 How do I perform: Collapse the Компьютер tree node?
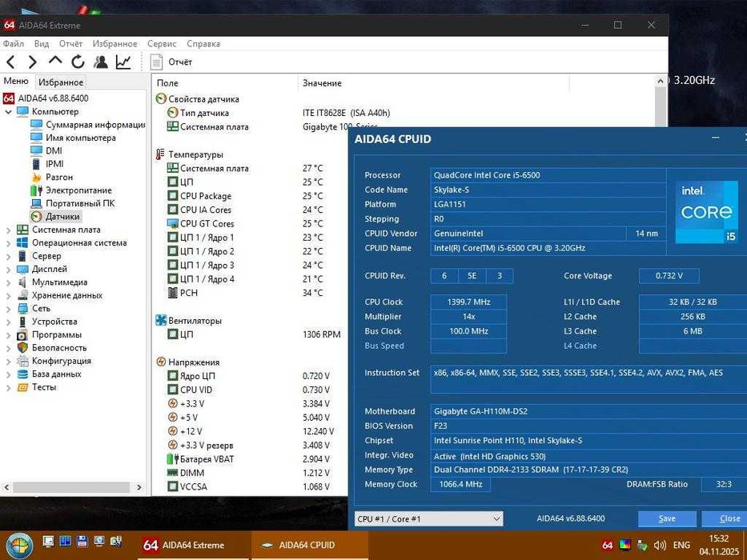click(x=8, y=112)
